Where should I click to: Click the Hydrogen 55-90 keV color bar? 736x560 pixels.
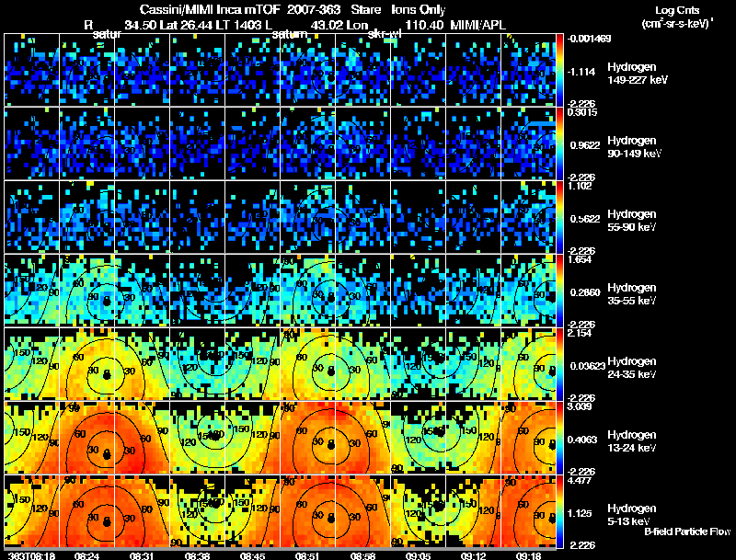559,217
